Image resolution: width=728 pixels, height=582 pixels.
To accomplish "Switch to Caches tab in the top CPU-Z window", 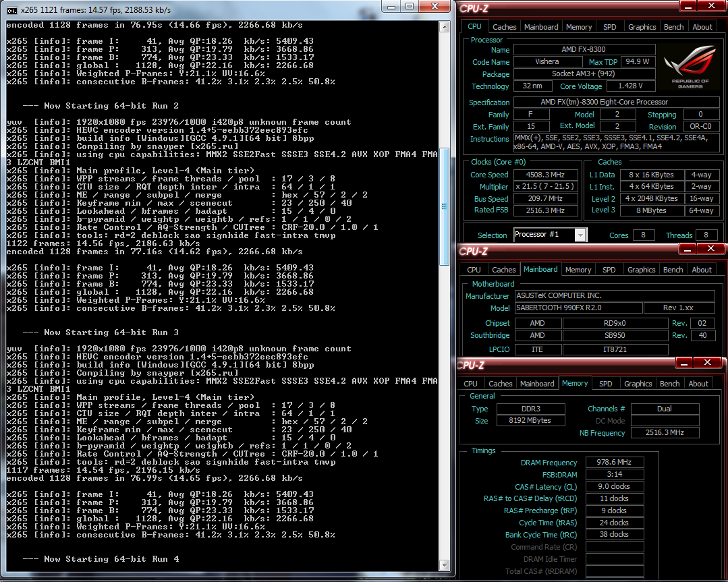I will 504,27.
